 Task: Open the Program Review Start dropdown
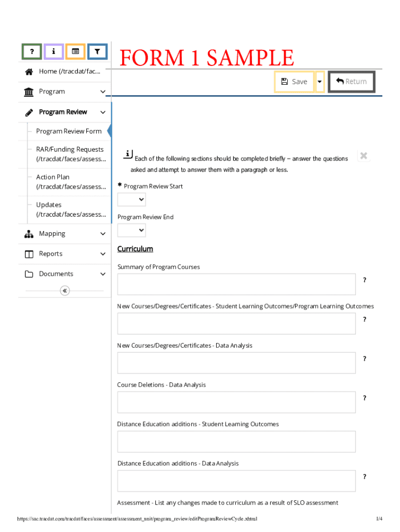pos(131,199)
